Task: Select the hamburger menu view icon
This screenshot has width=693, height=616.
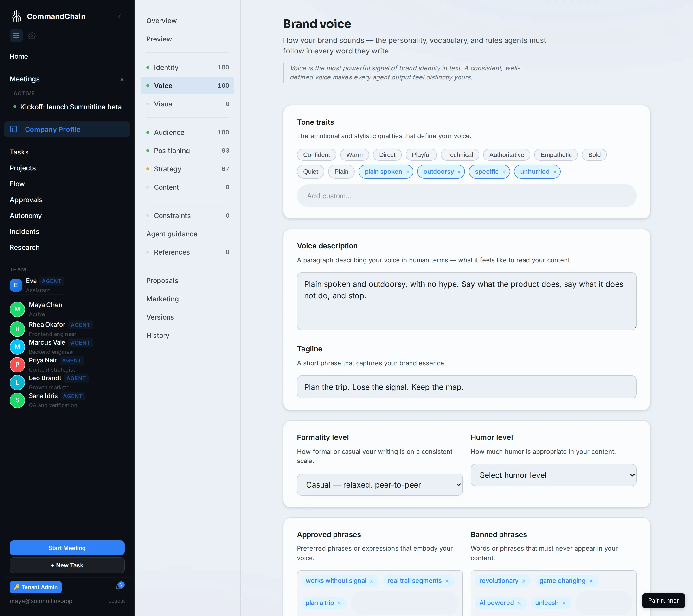Action: [16, 36]
